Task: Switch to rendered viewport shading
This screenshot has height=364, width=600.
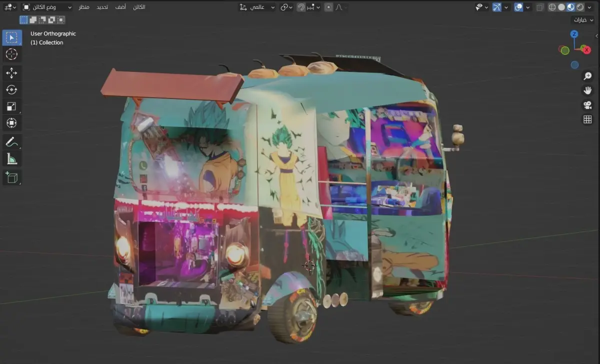Action: point(580,7)
